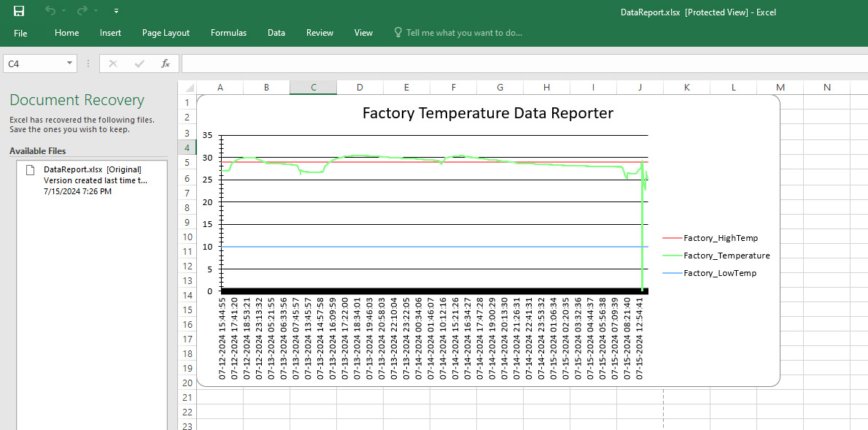The image size is (868, 430).
Task: Click the lightbulb Tell me icon
Action: click(398, 33)
